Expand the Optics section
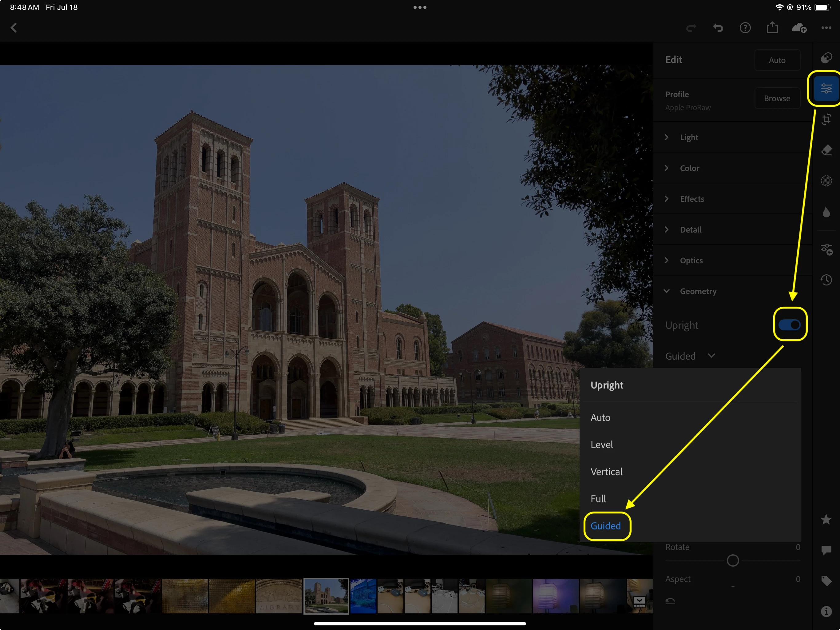Image resolution: width=840 pixels, height=630 pixels. [x=691, y=260]
